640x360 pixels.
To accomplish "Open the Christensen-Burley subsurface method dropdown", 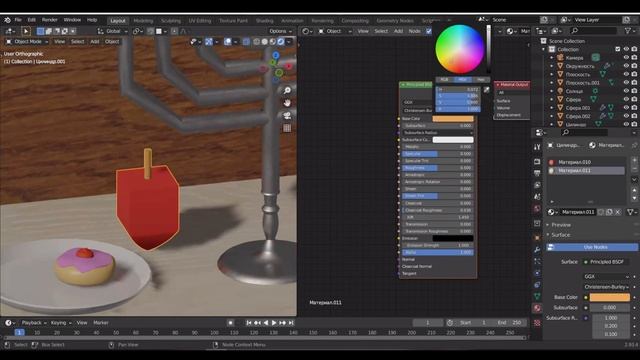I will tap(607, 287).
